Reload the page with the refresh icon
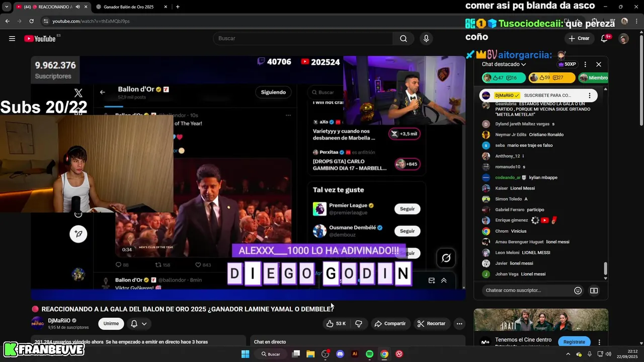 point(31,21)
